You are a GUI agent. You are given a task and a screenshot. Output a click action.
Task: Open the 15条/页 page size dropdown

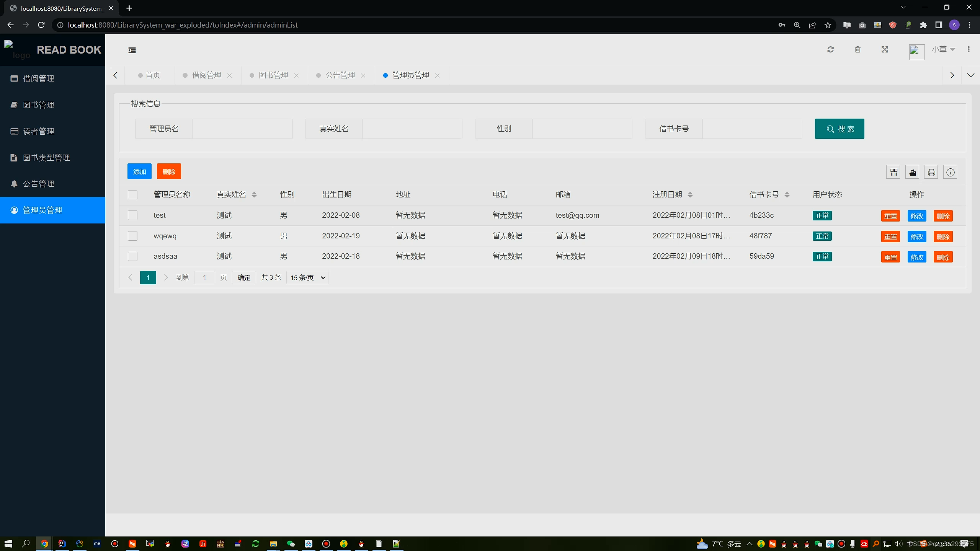pyautogui.click(x=307, y=278)
